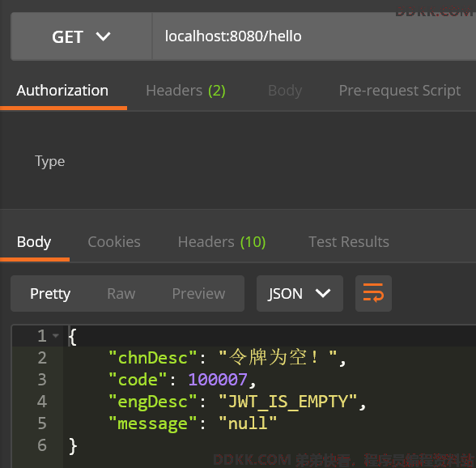The width and height of the screenshot is (476, 468).
Task: Click the engDesc value JWT_IS_EMPTY
Action: [287, 402]
